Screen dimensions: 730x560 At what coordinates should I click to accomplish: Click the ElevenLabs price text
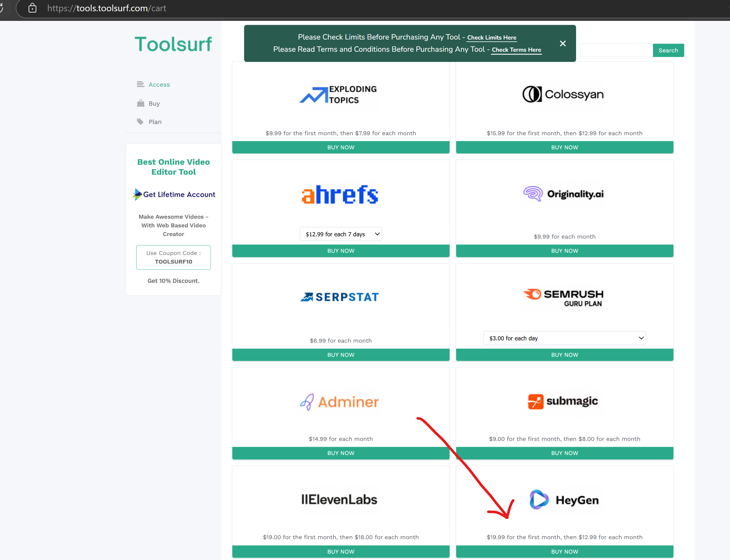coord(341,537)
